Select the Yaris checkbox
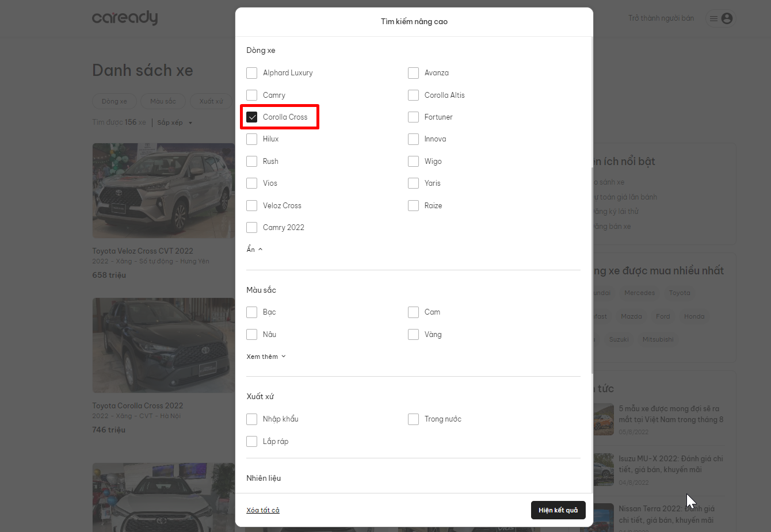This screenshot has width=771, height=532. pyautogui.click(x=413, y=183)
